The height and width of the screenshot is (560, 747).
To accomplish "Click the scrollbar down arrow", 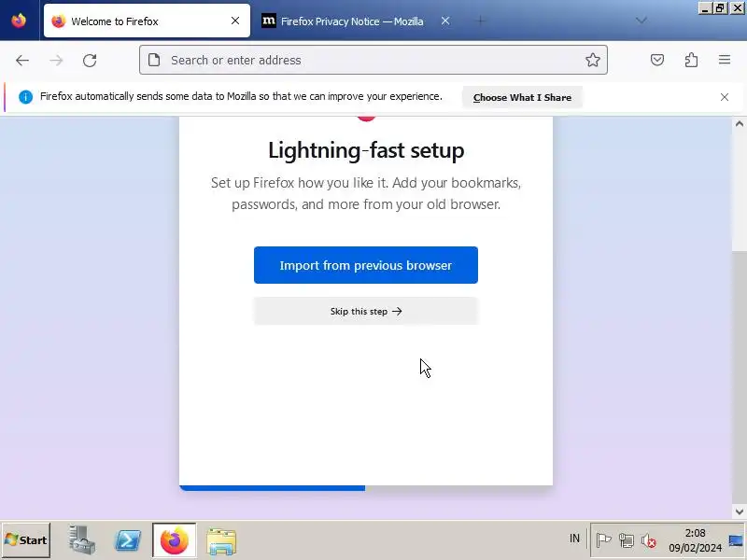I will coord(740,511).
